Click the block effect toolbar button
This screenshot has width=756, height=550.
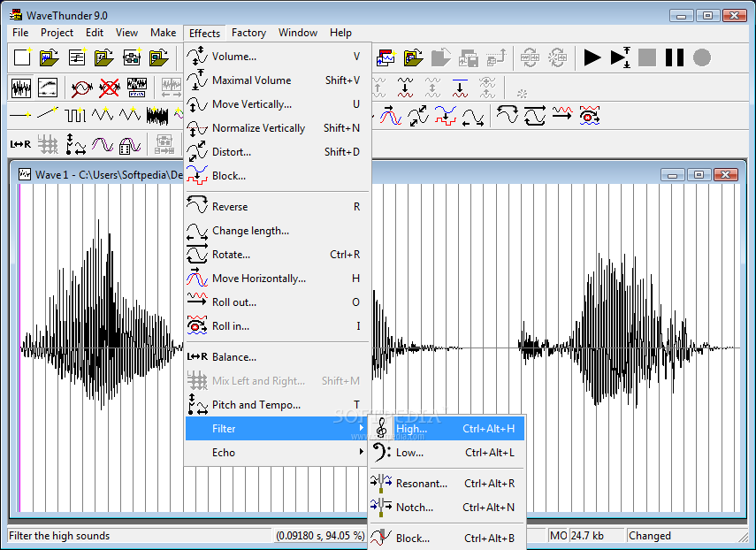[x=446, y=115]
